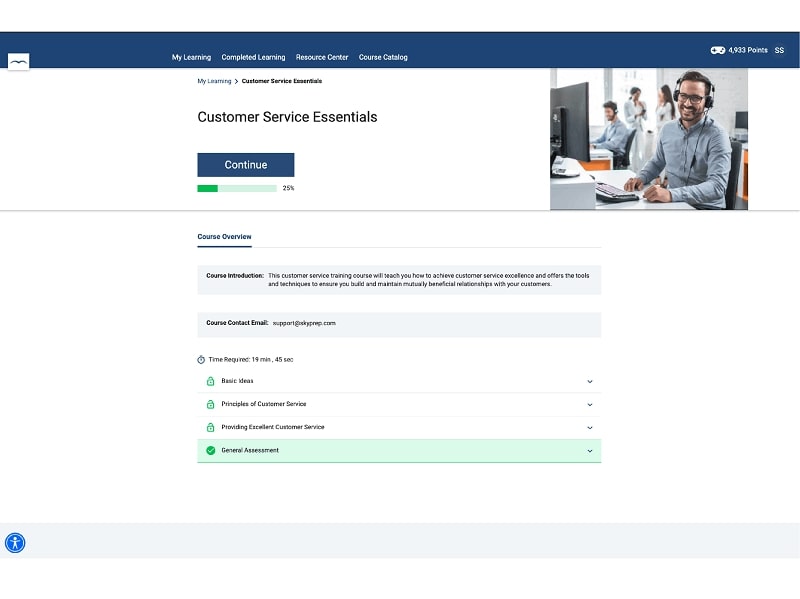The width and height of the screenshot is (800, 599).
Task: Click green checkmark beside General Assessment
Action: click(x=210, y=451)
